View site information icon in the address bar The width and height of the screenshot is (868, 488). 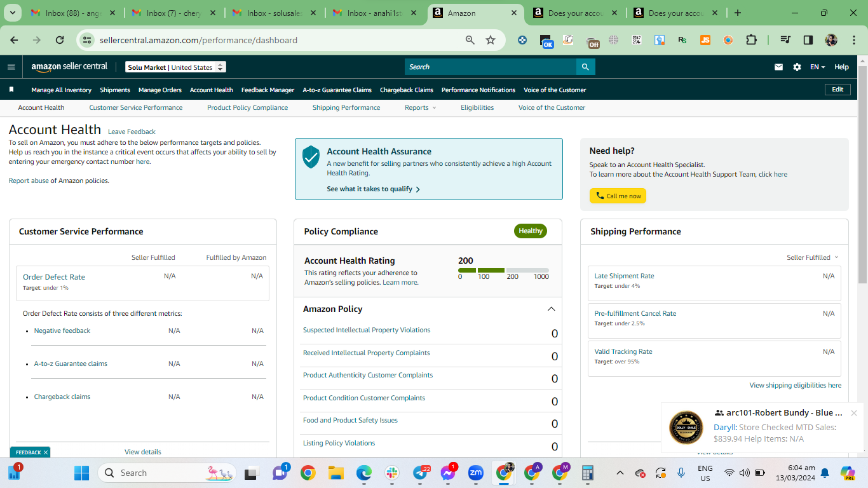point(87,40)
